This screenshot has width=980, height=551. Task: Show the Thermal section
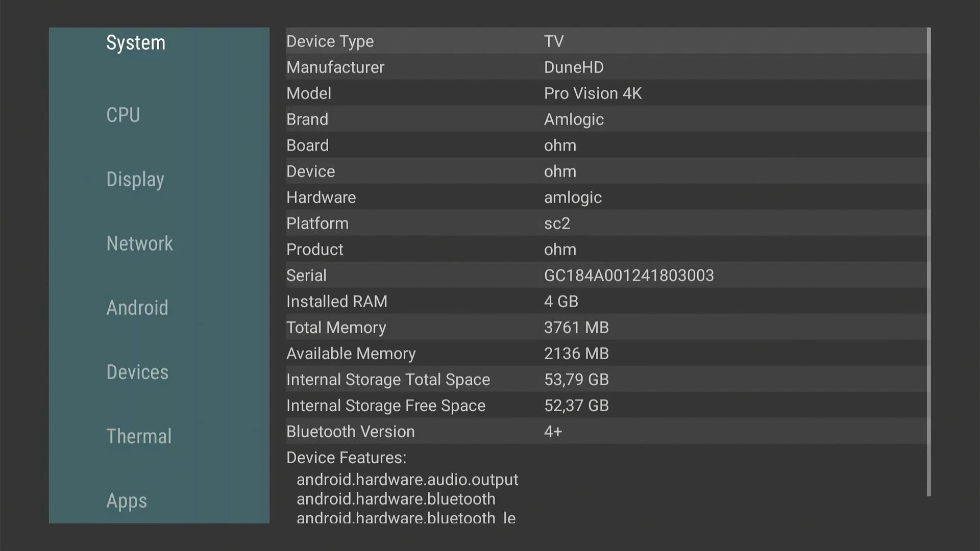click(139, 436)
